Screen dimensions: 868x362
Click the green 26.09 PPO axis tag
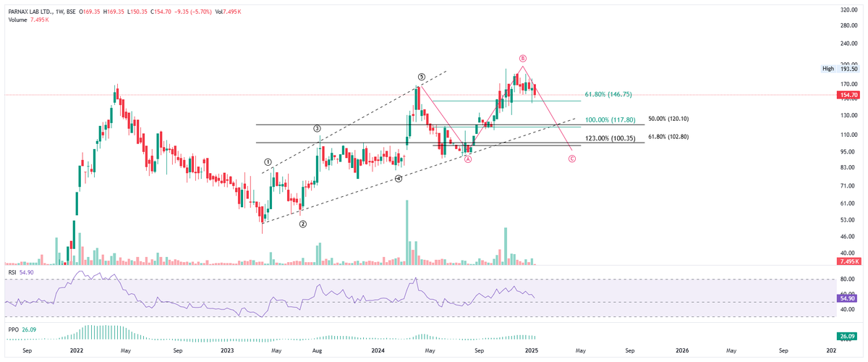pos(848,337)
